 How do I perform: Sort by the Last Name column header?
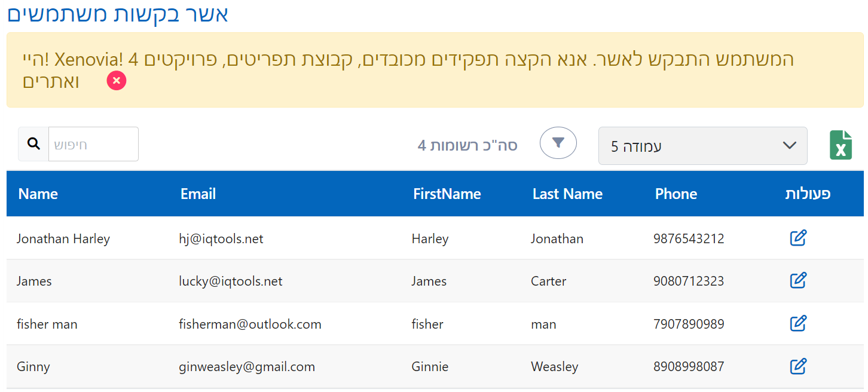pos(567,194)
